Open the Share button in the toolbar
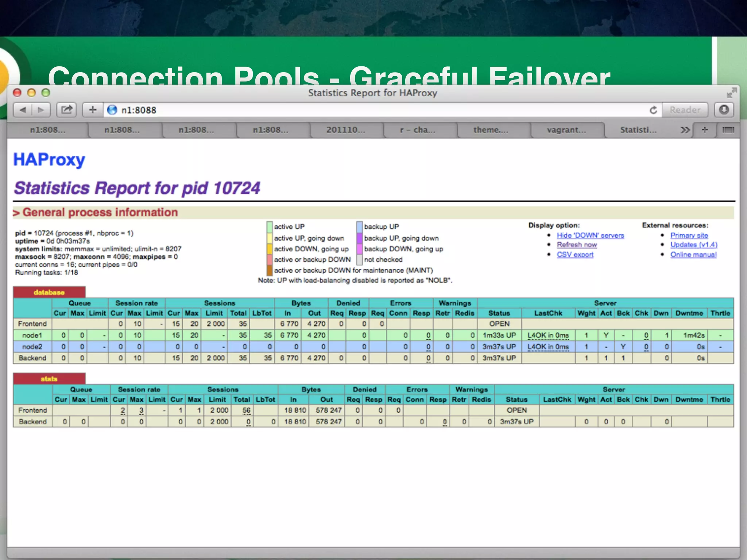 click(x=66, y=110)
